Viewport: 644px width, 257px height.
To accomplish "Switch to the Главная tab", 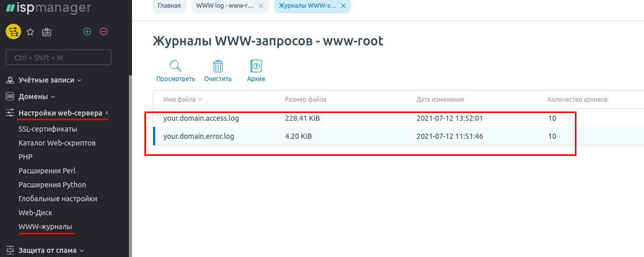I will (169, 6).
